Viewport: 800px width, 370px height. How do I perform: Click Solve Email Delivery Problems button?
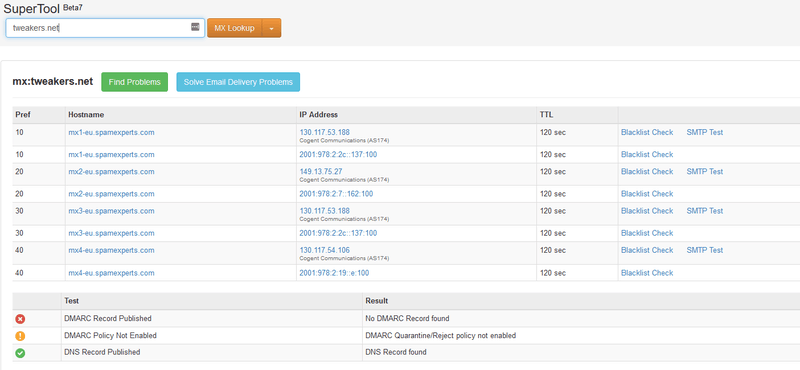pyautogui.click(x=238, y=82)
